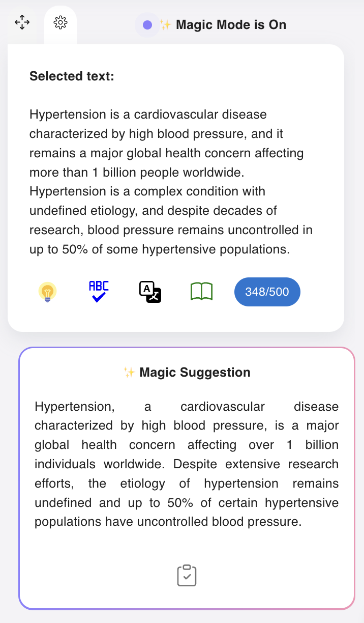Open the settings gear icon
This screenshot has width=364, height=623.
click(60, 22)
